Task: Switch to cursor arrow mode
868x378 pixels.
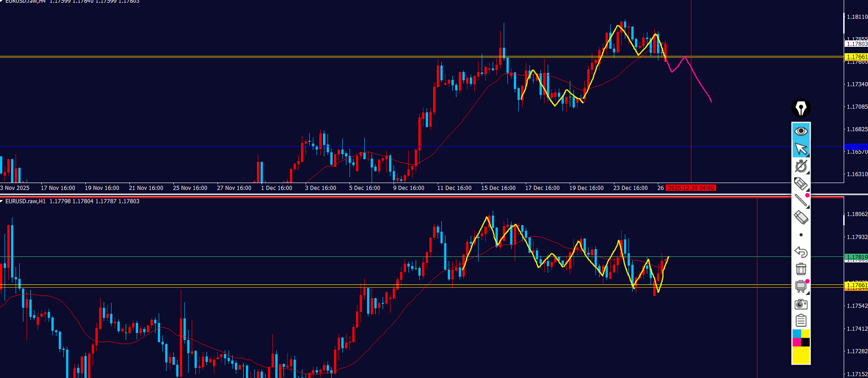Action: tap(801, 149)
